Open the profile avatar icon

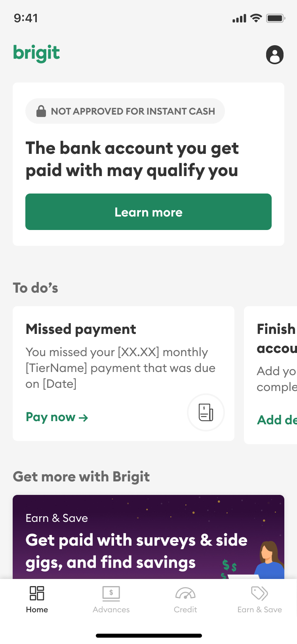(x=274, y=55)
